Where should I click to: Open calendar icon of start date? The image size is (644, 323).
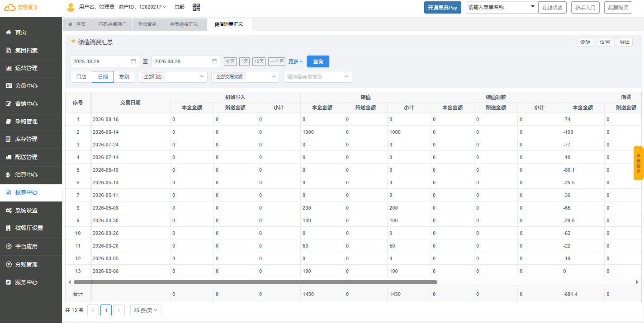pos(133,61)
